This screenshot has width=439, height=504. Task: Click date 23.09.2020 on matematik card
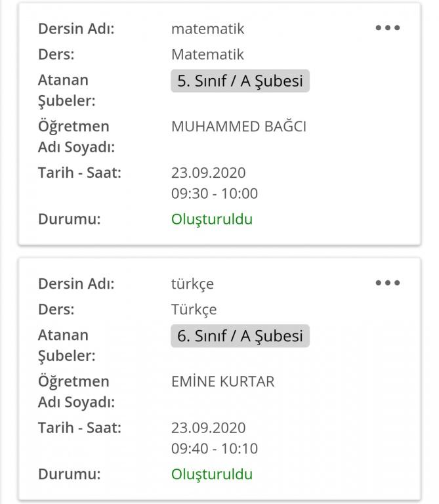pos(208,173)
